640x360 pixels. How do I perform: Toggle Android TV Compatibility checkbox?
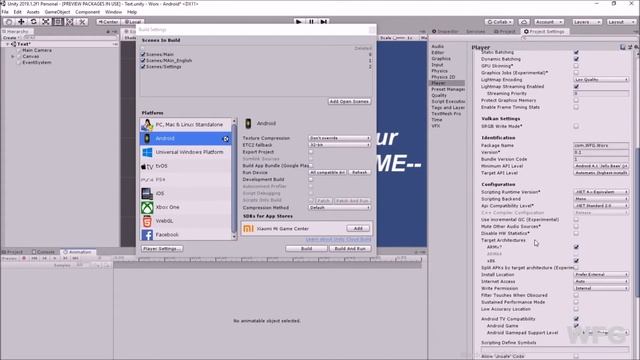coord(576,319)
